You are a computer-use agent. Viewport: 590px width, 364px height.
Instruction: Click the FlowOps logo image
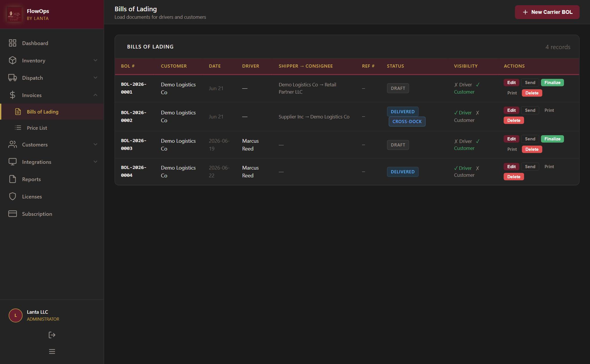pos(14,14)
